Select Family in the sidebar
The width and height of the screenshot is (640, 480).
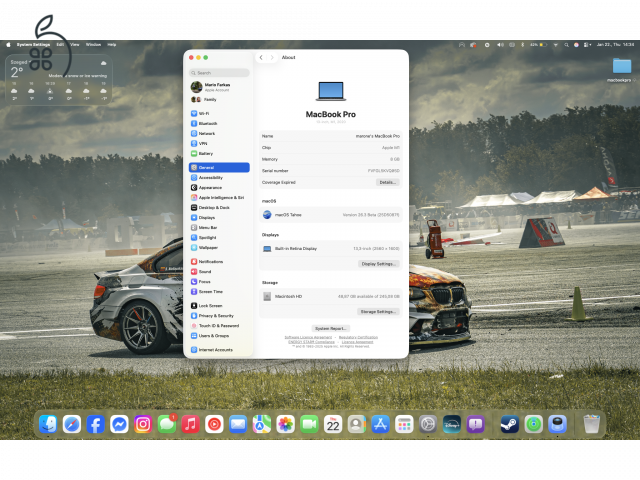[x=219, y=100]
